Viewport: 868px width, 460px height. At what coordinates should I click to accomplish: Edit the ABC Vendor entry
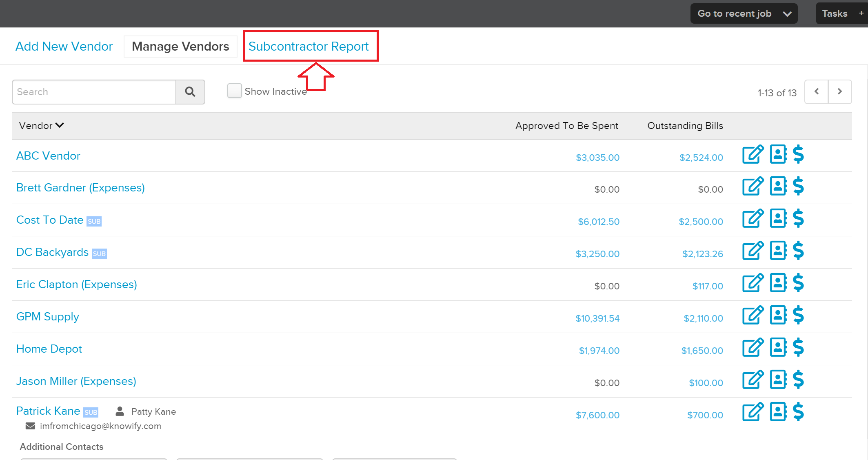[753, 155]
